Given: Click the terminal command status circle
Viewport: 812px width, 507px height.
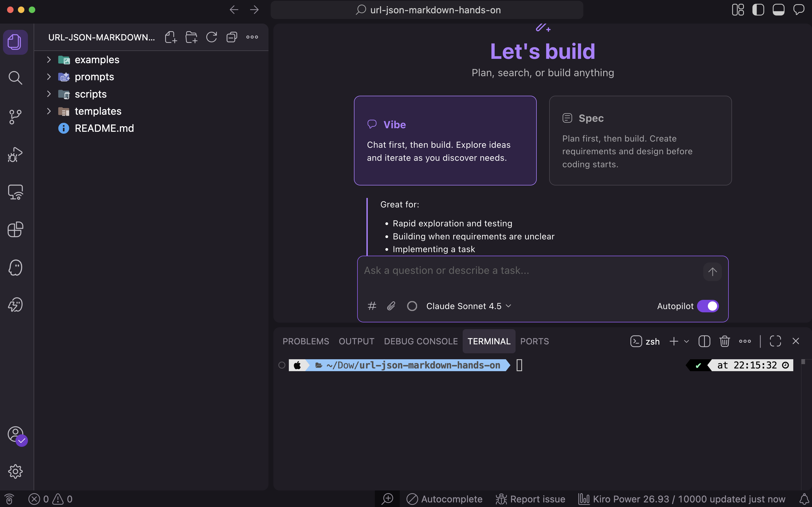Looking at the screenshot, I should pyautogui.click(x=282, y=365).
